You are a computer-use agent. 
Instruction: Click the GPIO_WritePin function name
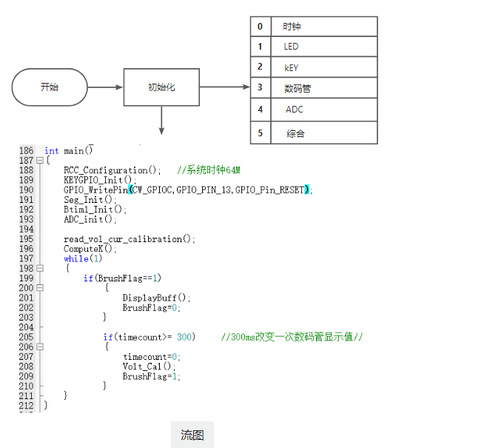(x=96, y=190)
